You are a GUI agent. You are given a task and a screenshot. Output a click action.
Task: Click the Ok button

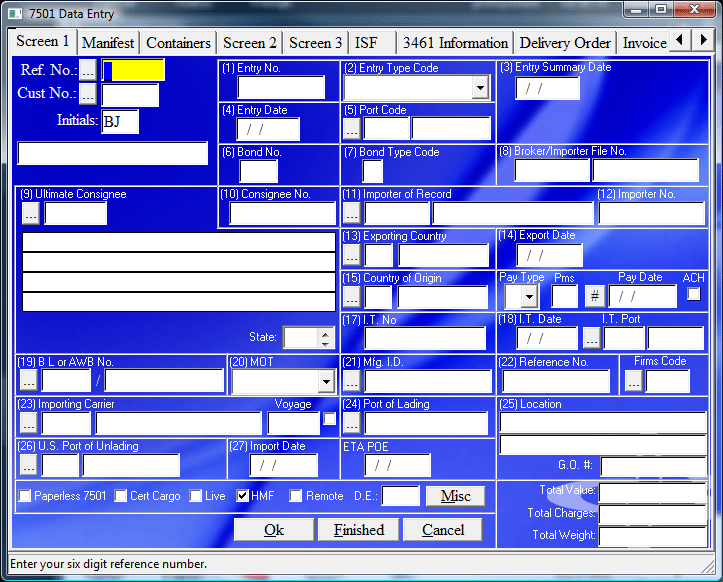274,530
